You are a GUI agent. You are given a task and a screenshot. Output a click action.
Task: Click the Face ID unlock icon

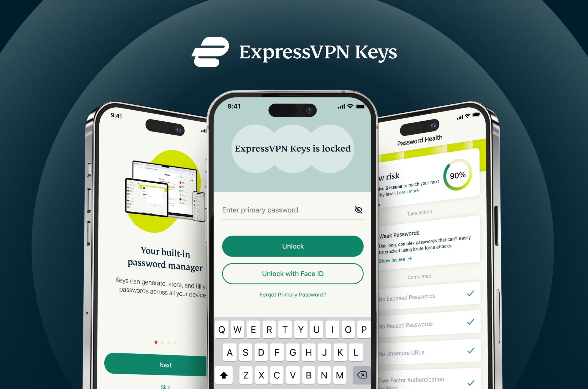tap(292, 274)
